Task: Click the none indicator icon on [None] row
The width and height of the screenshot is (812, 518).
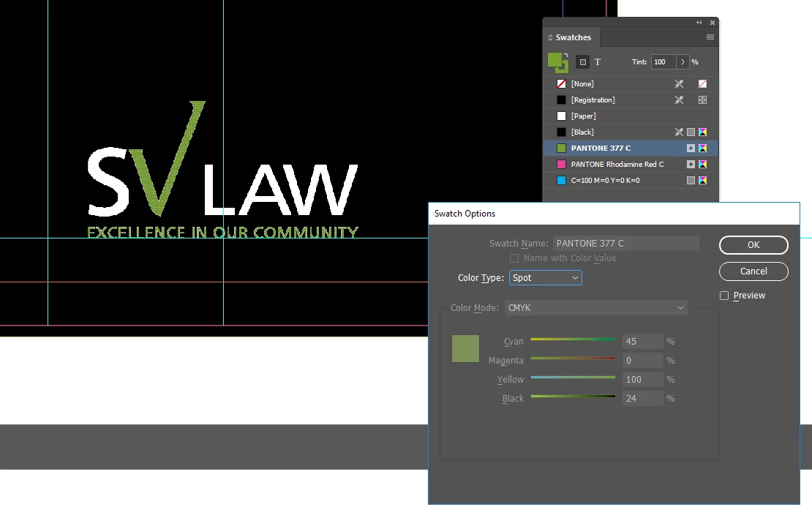Action: click(x=703, y=84)
